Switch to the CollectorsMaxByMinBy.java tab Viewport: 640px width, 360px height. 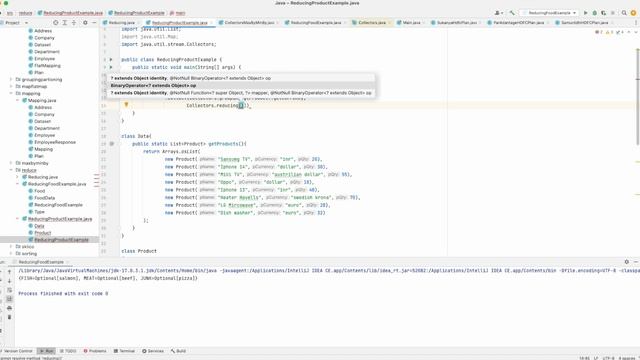tap(249, 23)
